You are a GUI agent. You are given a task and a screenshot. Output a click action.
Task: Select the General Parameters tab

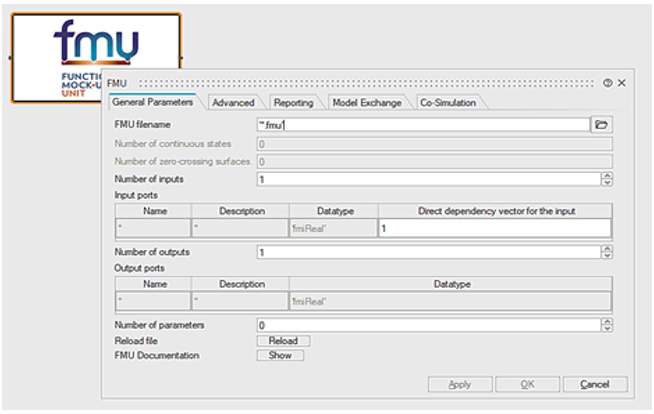(x=151, y=103)
